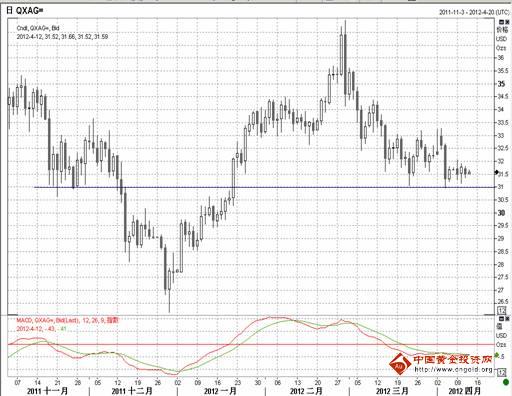Click the current price marker on axis
The height and width of the screenshot is (396, 512).
point(496,172)
